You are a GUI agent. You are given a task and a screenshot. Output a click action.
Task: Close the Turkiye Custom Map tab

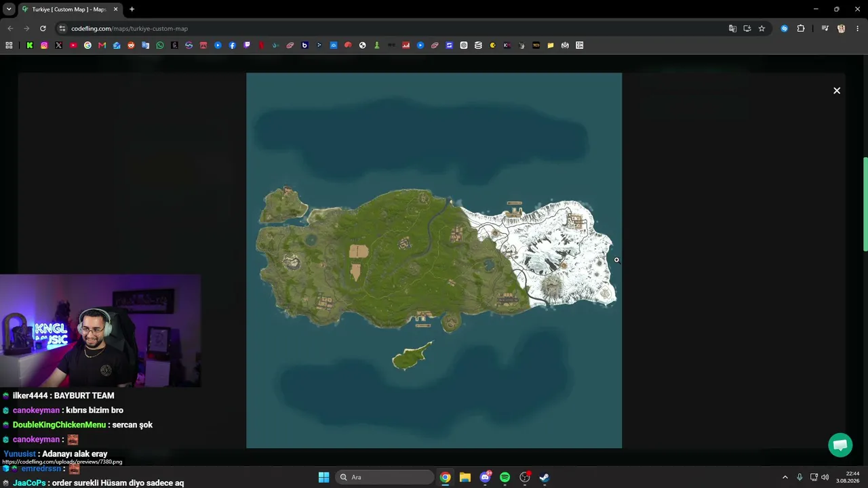pos(116,9)
